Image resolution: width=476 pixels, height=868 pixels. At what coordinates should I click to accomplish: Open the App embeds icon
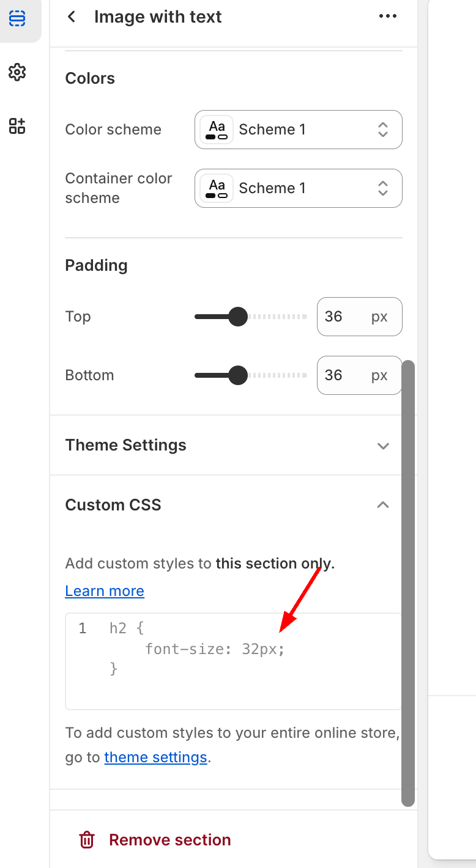pos(17,126)
